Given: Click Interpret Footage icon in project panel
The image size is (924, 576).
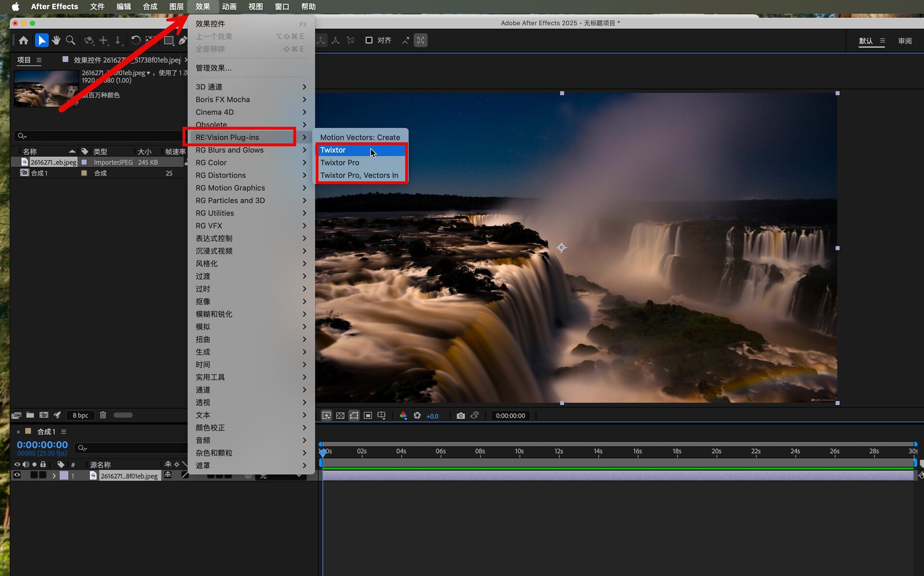Looking at the screenshot, I should [16, 415].
